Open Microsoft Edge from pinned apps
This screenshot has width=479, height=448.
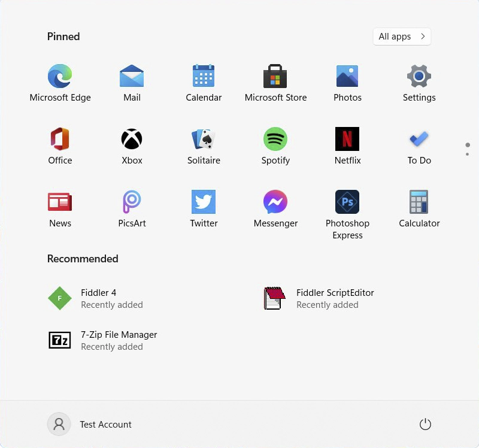[60, 77]
